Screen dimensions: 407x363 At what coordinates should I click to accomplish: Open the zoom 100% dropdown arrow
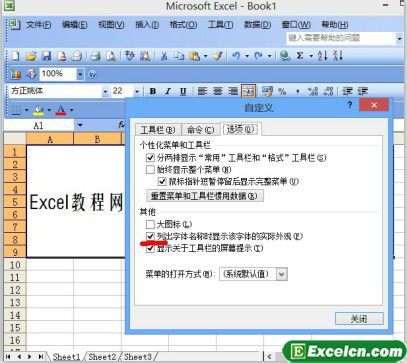tap(80, 74)
